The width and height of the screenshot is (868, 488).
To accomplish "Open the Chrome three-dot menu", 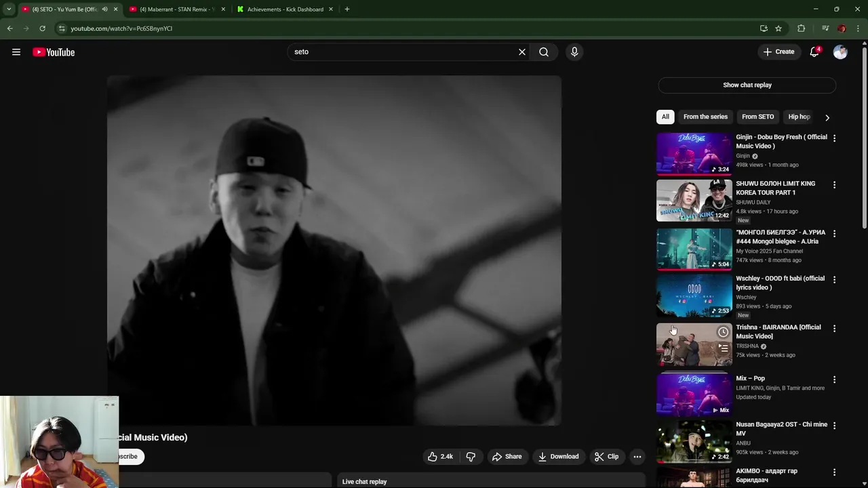I will [x=859, y=28].
